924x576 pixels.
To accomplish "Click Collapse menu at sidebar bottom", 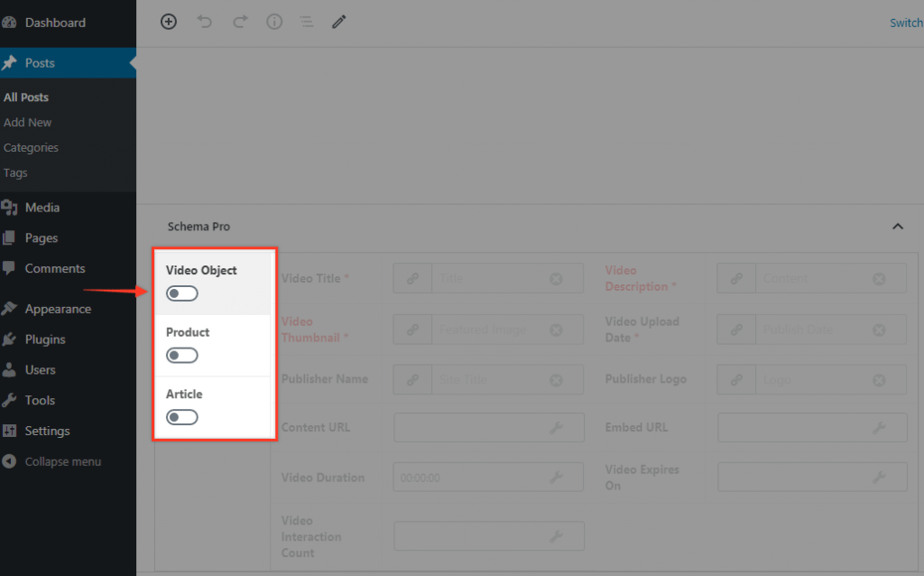I will pos(60,461).
